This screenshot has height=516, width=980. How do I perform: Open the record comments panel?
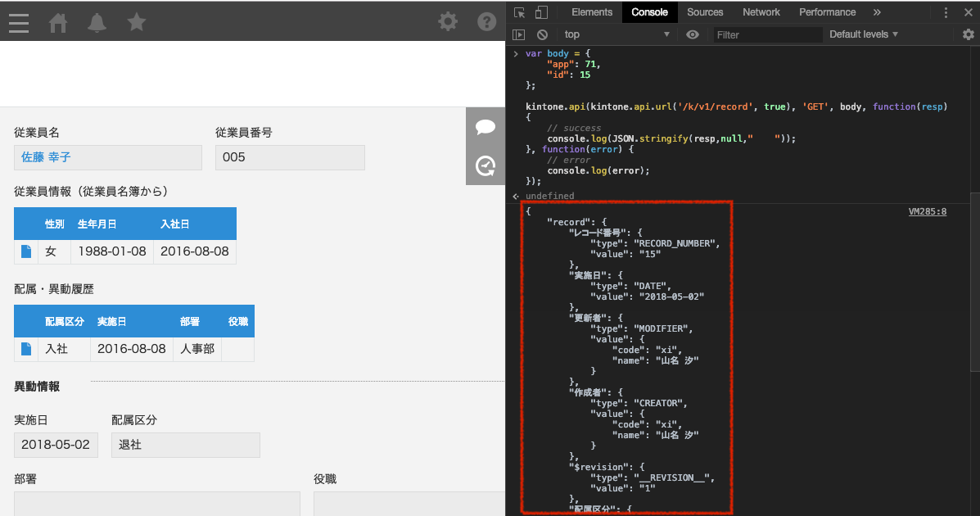click(x=485, y=127)
